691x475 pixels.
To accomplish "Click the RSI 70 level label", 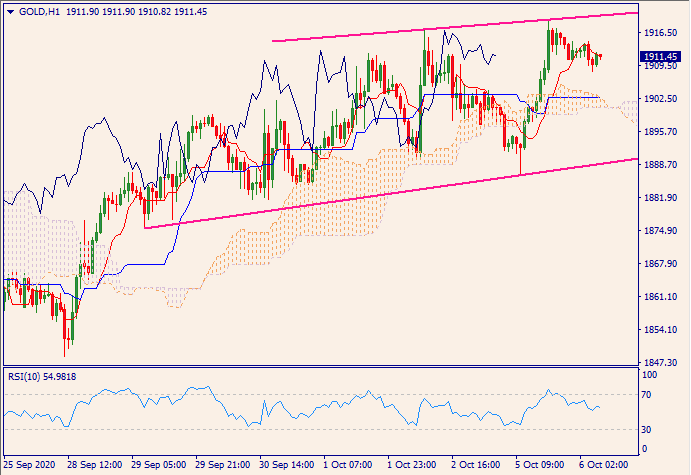I will click(x=648, y=396).
